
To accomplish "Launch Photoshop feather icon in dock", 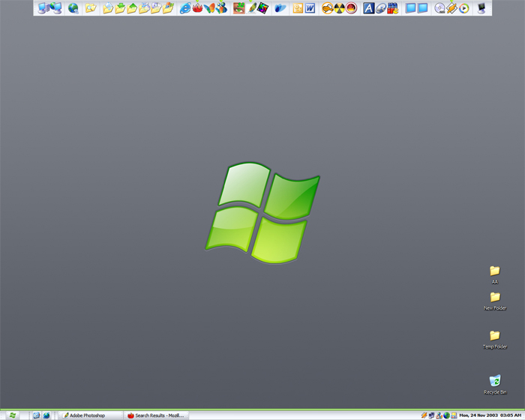I will click(251, 8).
